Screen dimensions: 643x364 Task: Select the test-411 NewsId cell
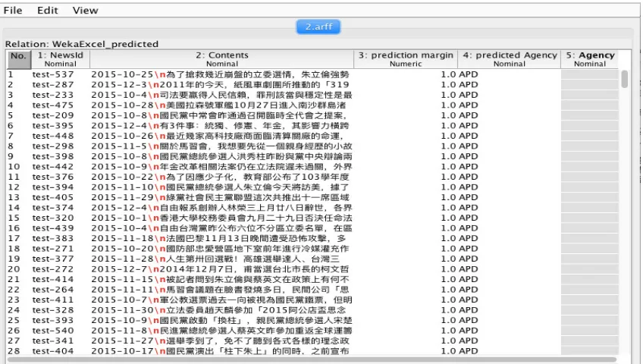[61, 300]
